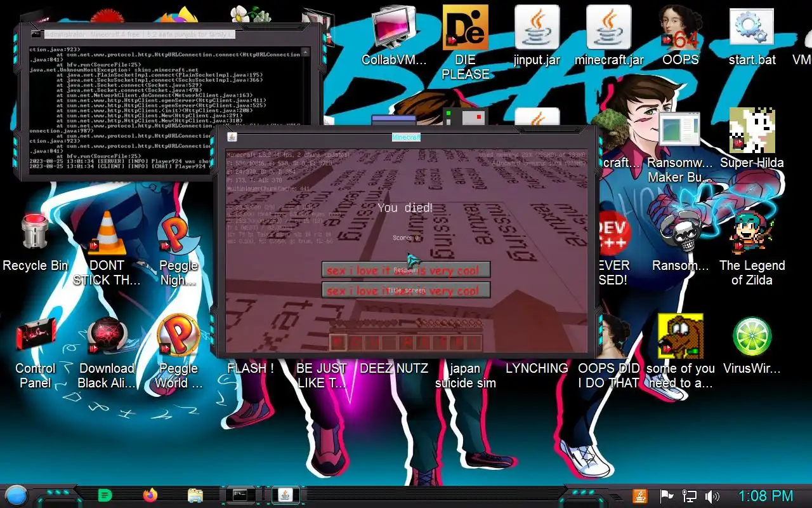
Task: Click the Minecraft window title text
Action: click(x=406, y=137)
